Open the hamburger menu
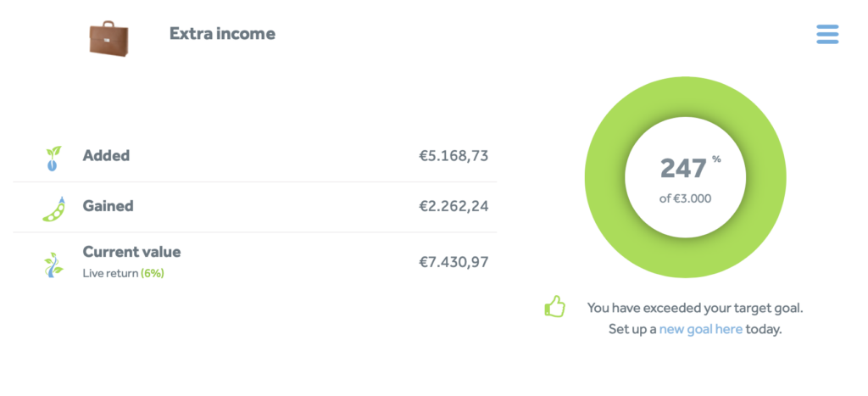Image resolution: width=868 pixels, height=396 pixels. (x=827, y=34)
